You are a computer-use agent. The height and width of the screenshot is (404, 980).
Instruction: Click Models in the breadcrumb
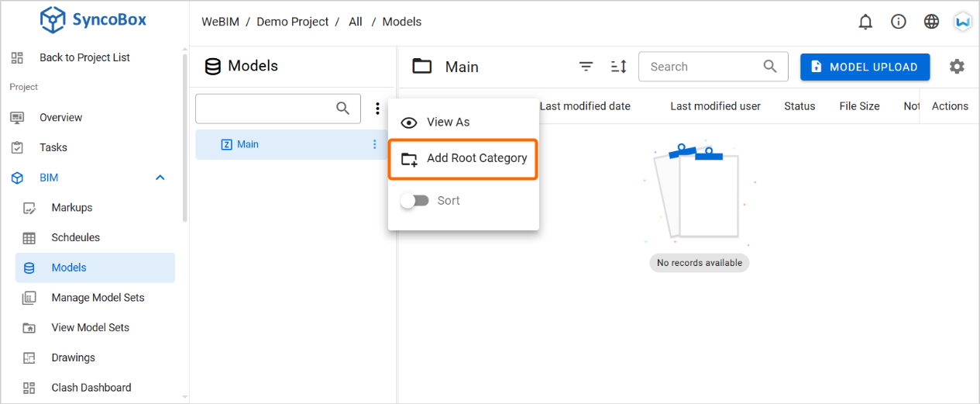coord(402,22)
